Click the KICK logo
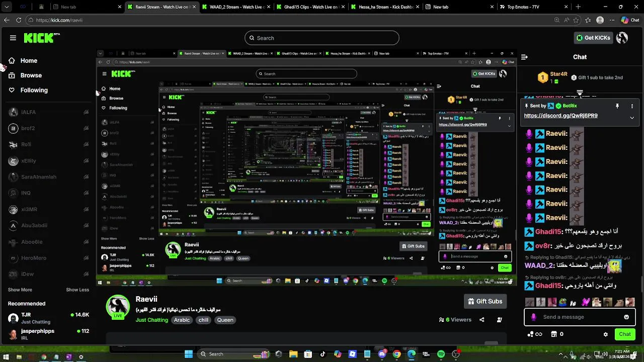This screenshot has width=644, height=362. pyautogui.click(x=42, y=38)
